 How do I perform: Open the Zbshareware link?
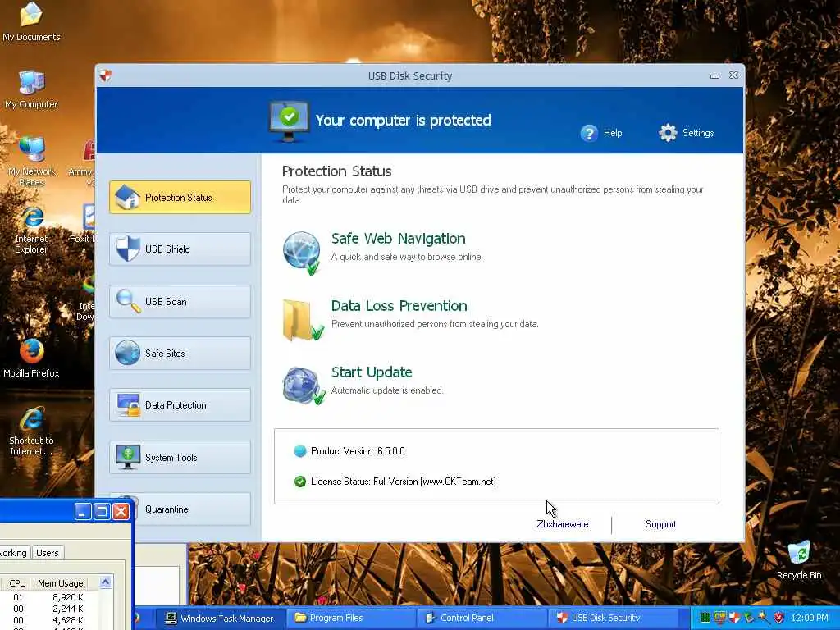coord(563,524)
